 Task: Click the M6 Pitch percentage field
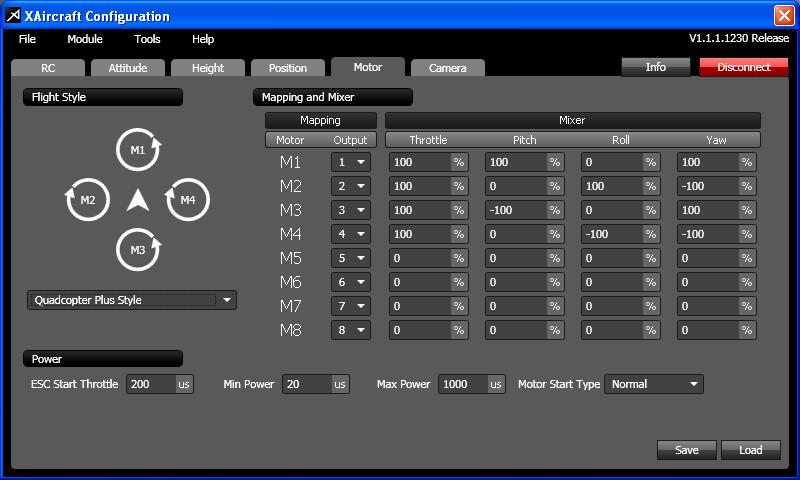tap(524, 282)
